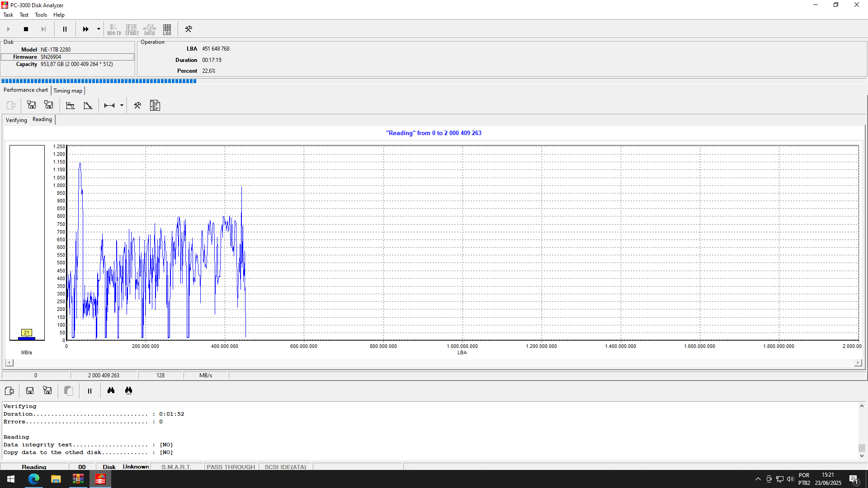Click the save chart floppy icon
The height and width of the screenshot is (488, 868).
tap(31, 105)
